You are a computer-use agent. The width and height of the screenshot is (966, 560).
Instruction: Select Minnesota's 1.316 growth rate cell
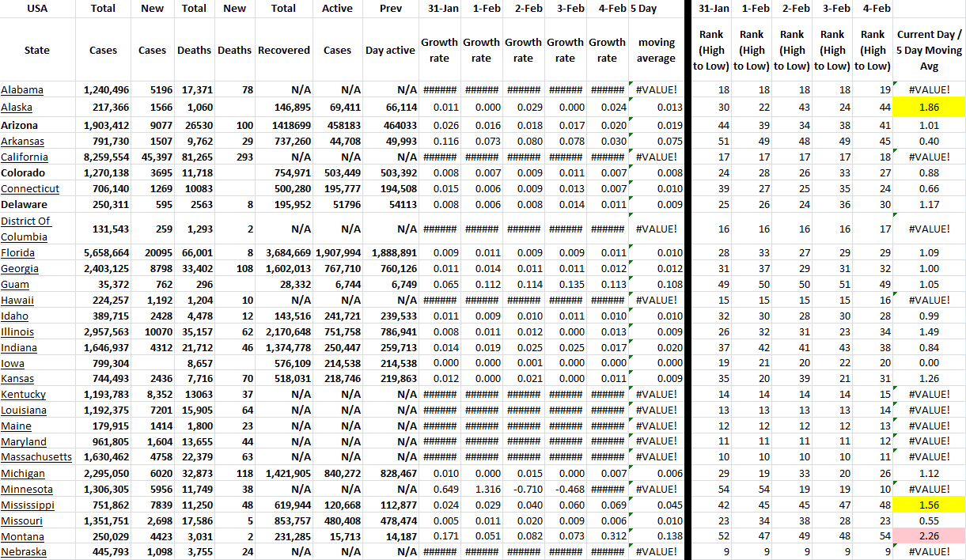[x=481, y=489]
